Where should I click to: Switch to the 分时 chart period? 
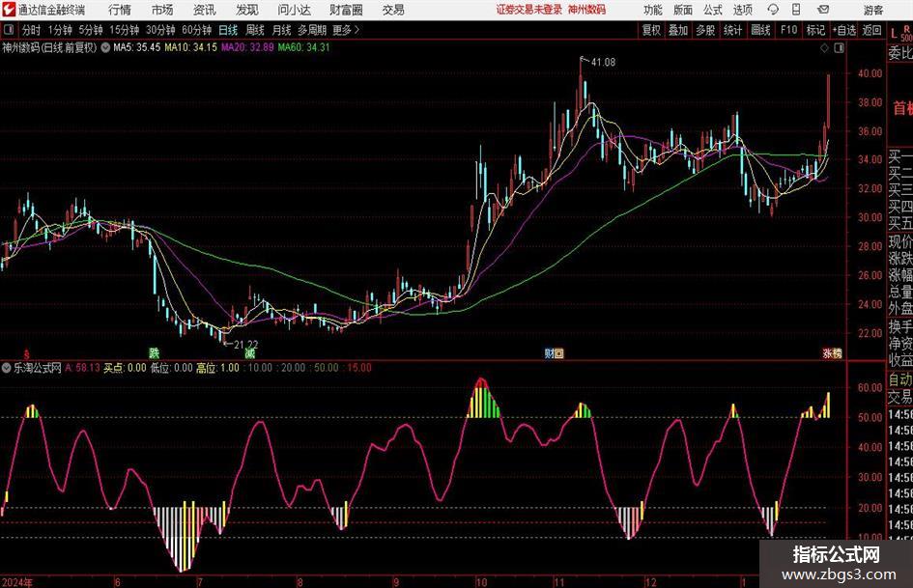coord(31,30)
